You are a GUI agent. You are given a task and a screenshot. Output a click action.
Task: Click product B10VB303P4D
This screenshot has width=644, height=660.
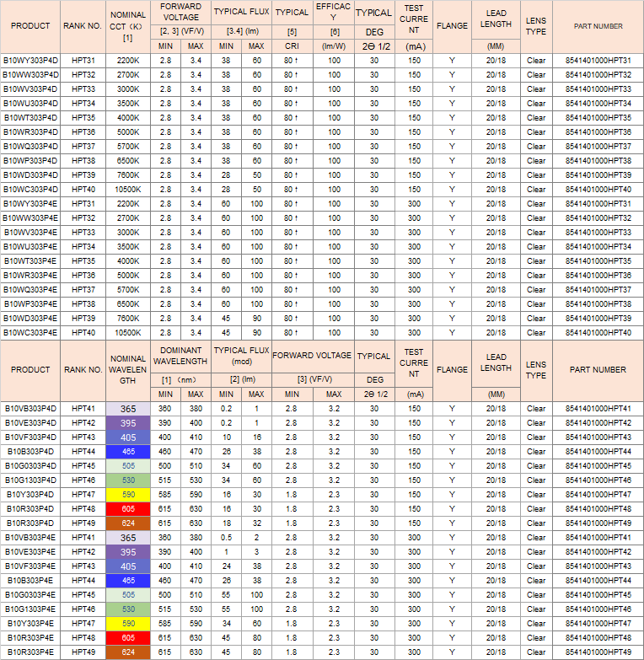coord(30,409)
